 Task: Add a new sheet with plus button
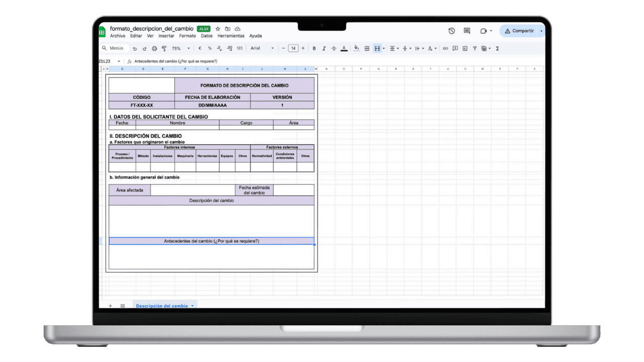110,306
